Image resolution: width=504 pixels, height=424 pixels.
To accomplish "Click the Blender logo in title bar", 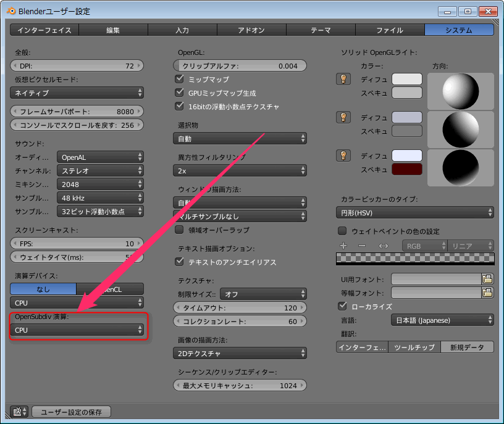I will tap(11, 11).
